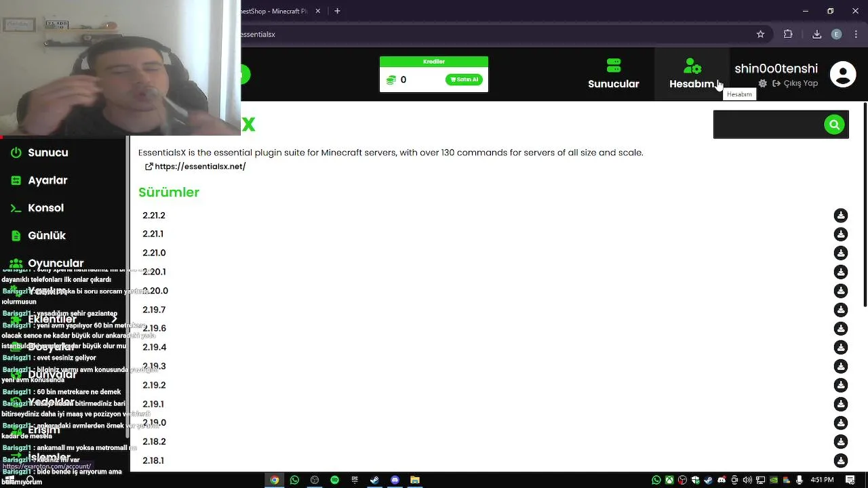Image resolution: width=868 pixels, height=488 pixels.
Task: Download EssentialsX version 2.19.0
Action: tap(841, 423)
